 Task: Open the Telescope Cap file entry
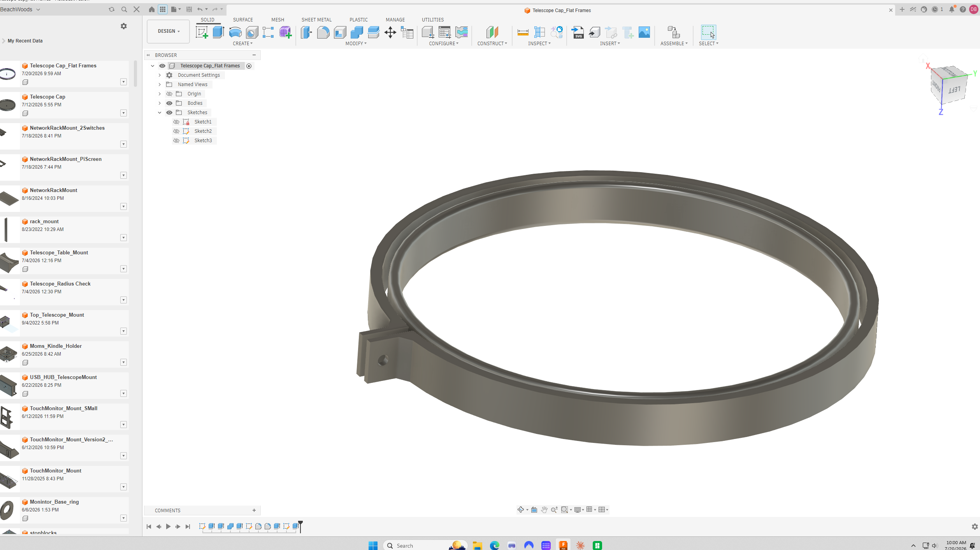point(64,105)
